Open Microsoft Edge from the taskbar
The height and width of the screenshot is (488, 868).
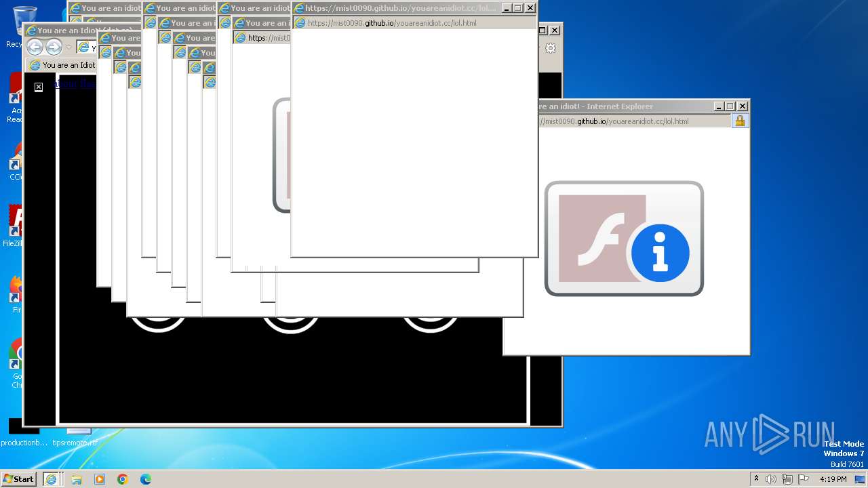tap(146, 479)
